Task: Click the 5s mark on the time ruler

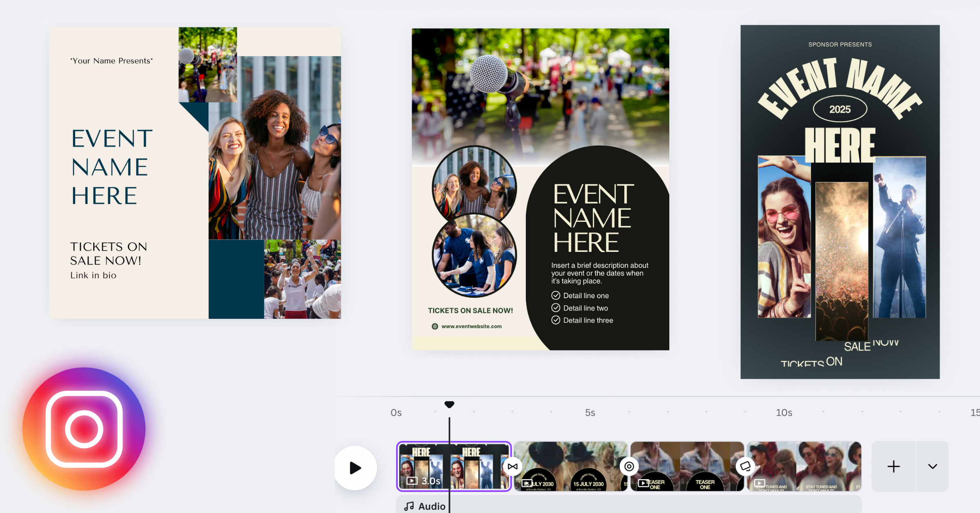Action: click(x=590, y=413)
